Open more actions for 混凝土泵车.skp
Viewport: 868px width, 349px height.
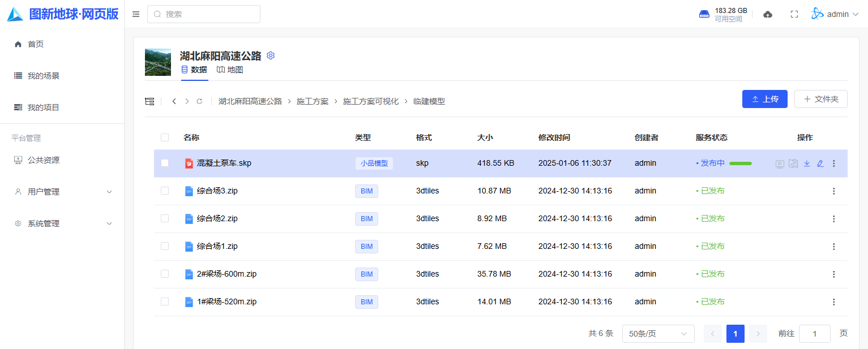coord(833,163)
